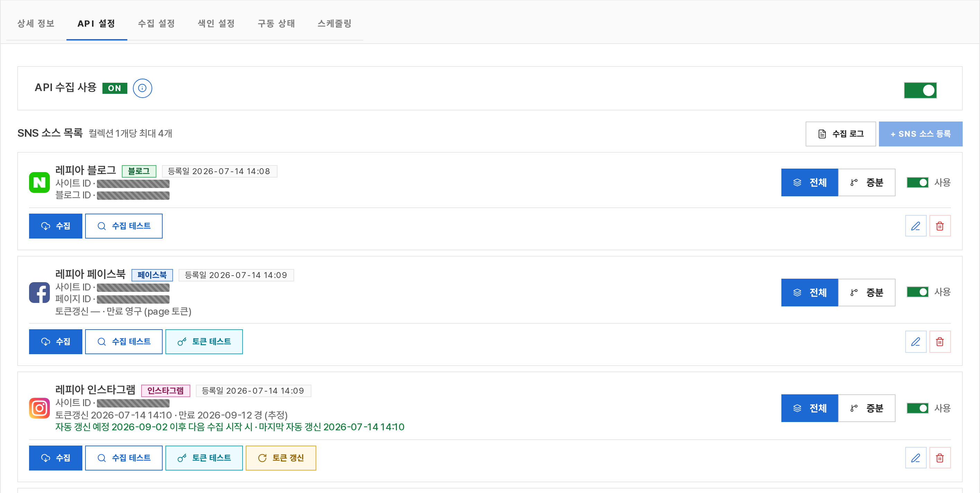Click edit pencil icon for 레피아 블로그
980x493 pixels.
tap(915, 226)
